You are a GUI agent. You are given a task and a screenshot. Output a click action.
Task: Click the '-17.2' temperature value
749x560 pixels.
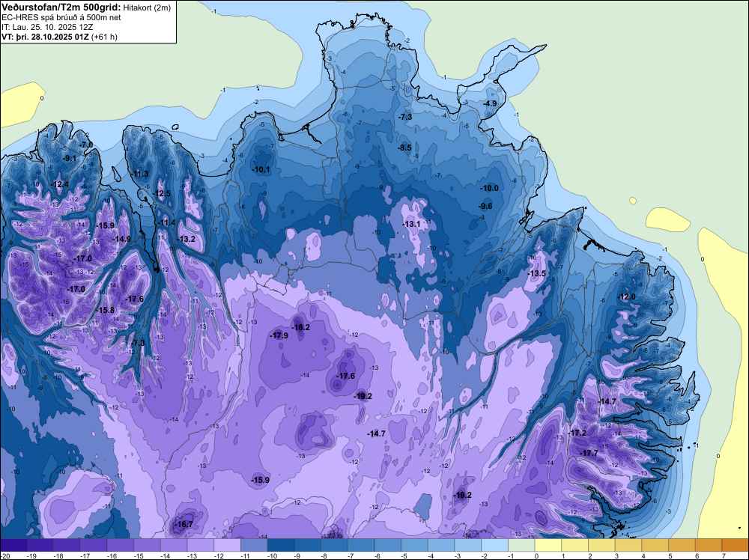(x=577, y=433)
